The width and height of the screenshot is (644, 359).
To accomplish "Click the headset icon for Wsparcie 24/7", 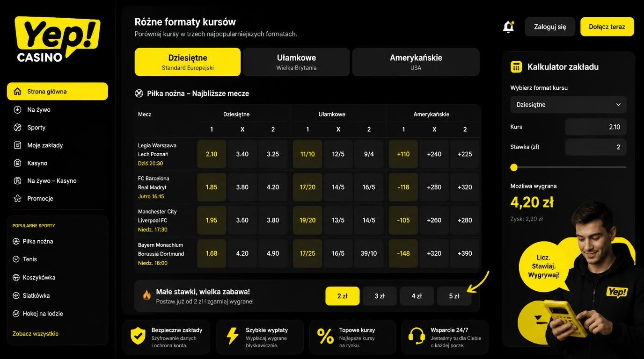I will 417,336.
